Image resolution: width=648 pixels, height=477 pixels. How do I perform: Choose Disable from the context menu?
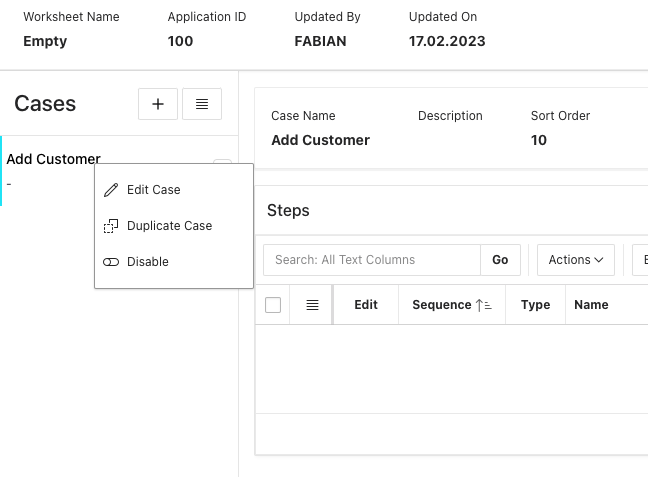tap(174, 262)
